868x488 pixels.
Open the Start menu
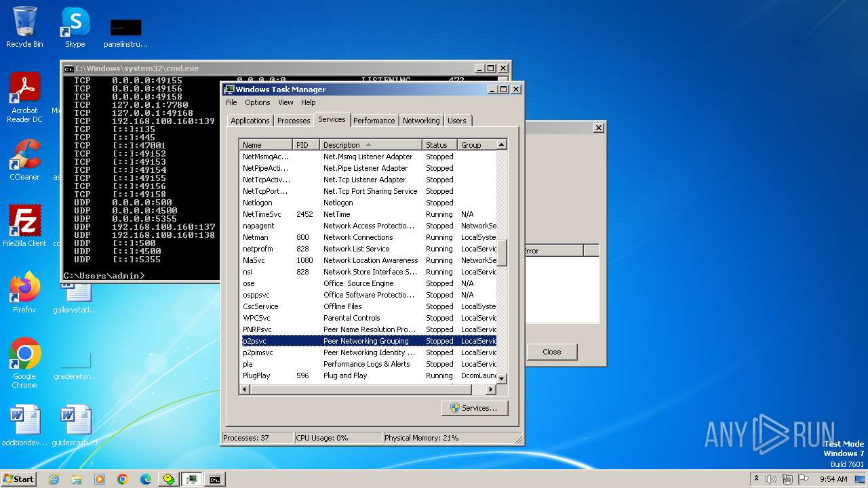pos(18,479)
